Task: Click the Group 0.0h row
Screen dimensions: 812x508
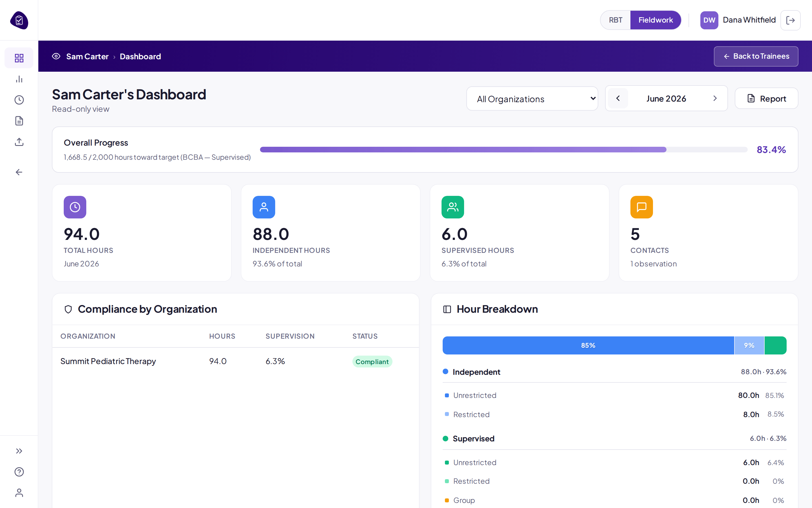Action: [614, 500]
